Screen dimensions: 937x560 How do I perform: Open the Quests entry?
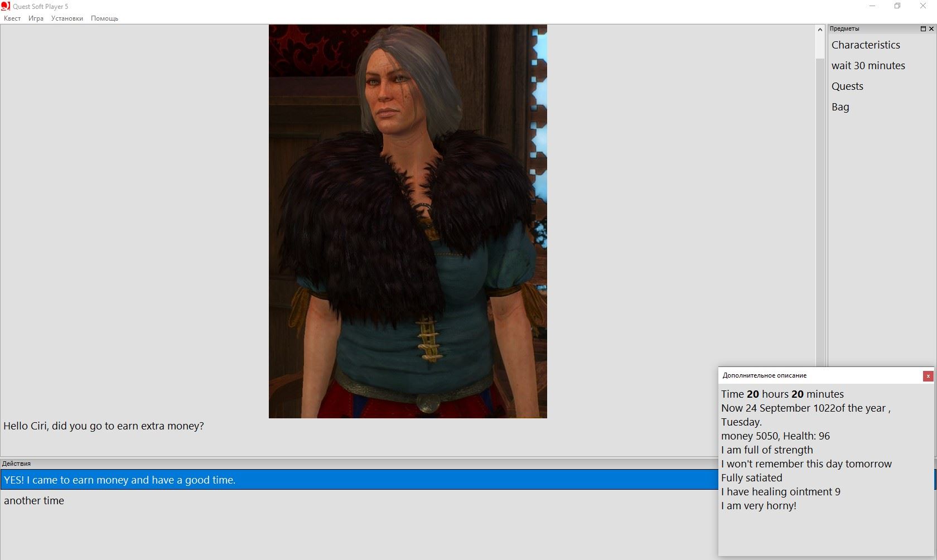click(847, 86)
